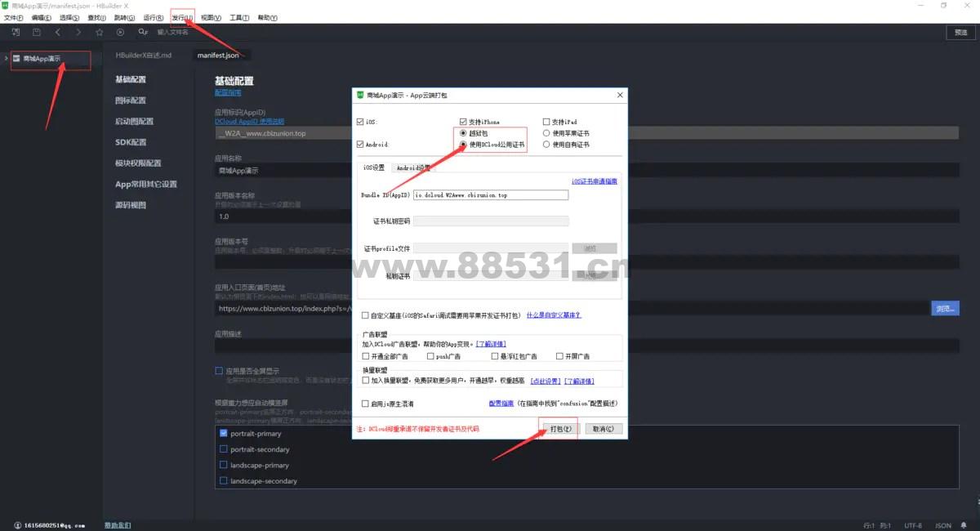Click the 打包(P) button
Screen dimensions: 980x531
[x=560, y=428]
